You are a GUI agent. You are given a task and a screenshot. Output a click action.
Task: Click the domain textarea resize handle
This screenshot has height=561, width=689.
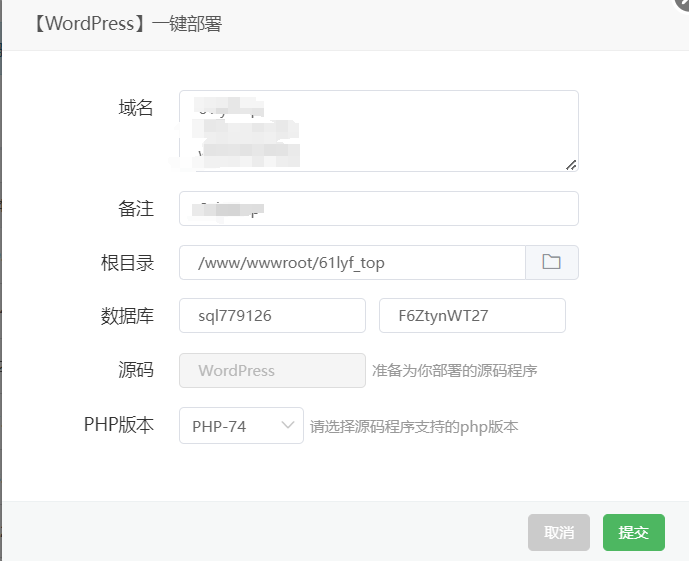pyautogui.click(x=571, y=164)
